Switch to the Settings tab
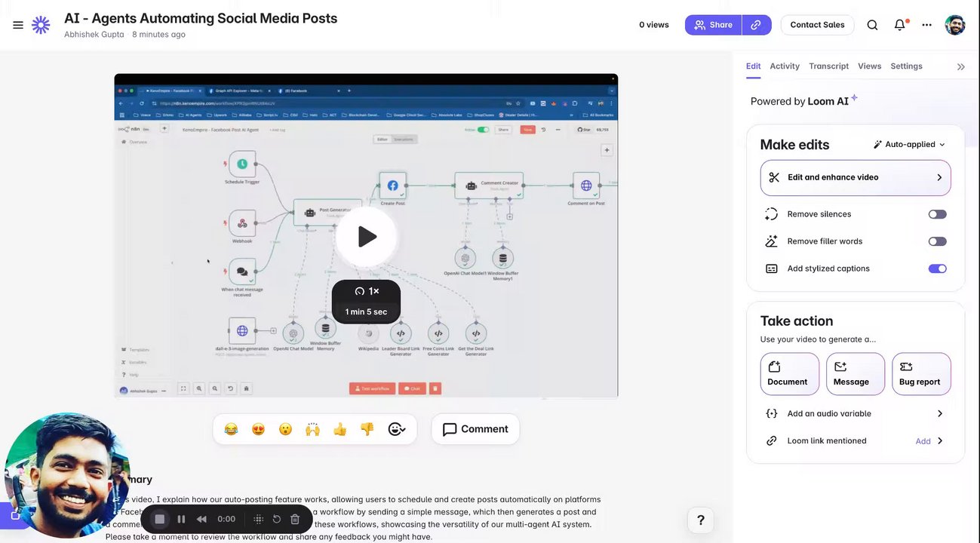Screen dimensions: 980x543 pos(906,66)
